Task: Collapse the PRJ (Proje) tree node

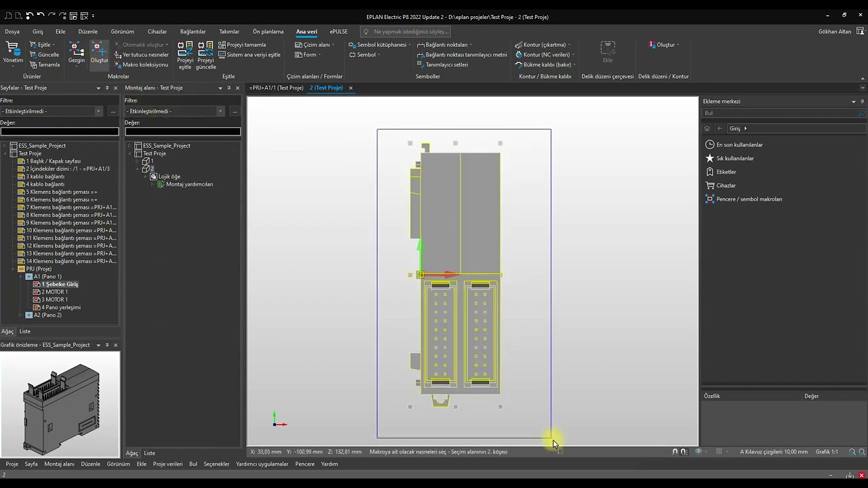Action: (14, 269)
